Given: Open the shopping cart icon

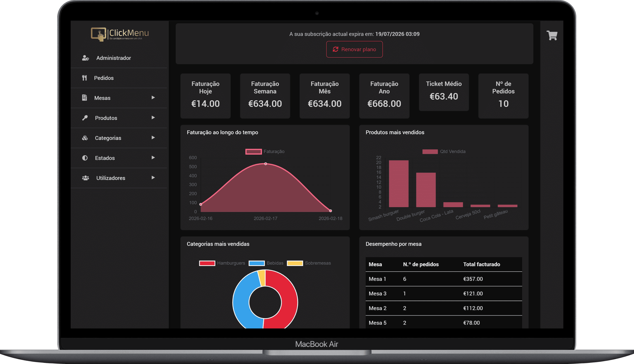Looking at the screenshot, I should [552, 35].
